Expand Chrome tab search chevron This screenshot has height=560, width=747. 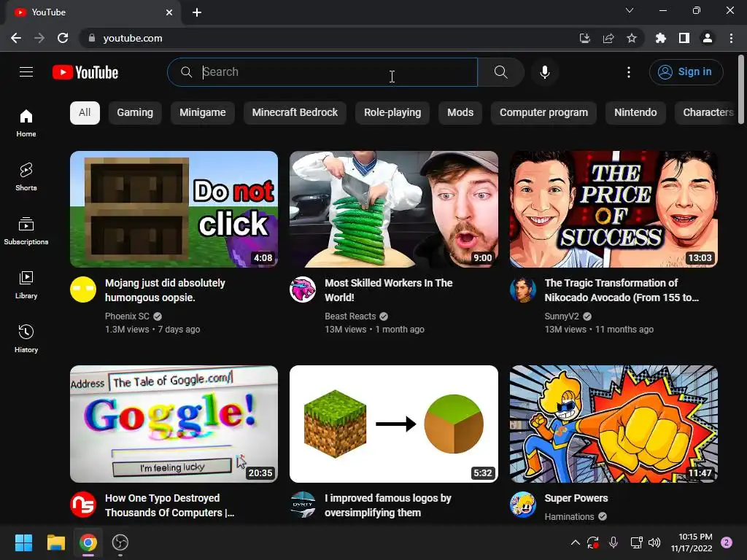(x=630, y=10)
